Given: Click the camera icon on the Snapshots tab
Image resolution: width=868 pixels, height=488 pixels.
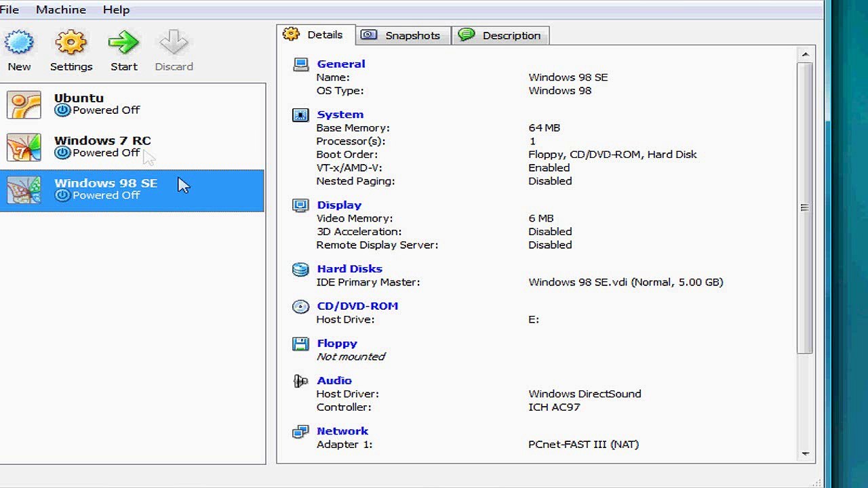Looking at the screenshot, I should (x=368, y=35).
